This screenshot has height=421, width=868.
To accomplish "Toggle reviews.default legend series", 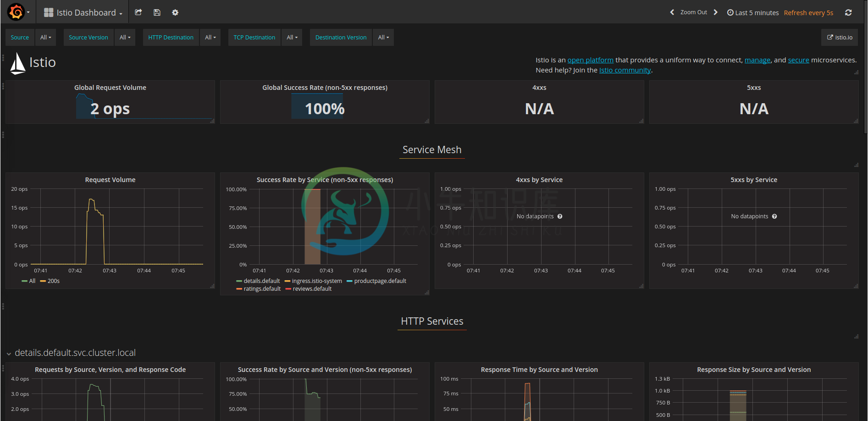I will click(x=309, y=289).
